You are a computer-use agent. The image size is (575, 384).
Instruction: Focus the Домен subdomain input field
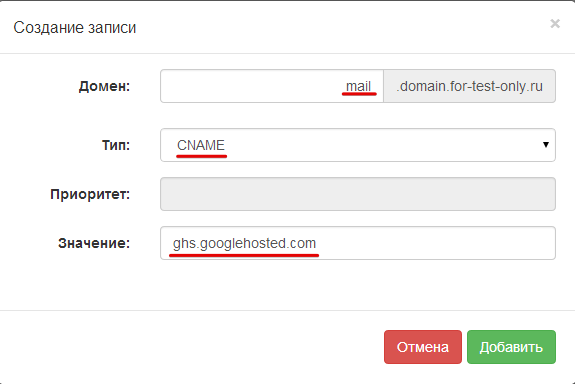[x=272, y=86]
